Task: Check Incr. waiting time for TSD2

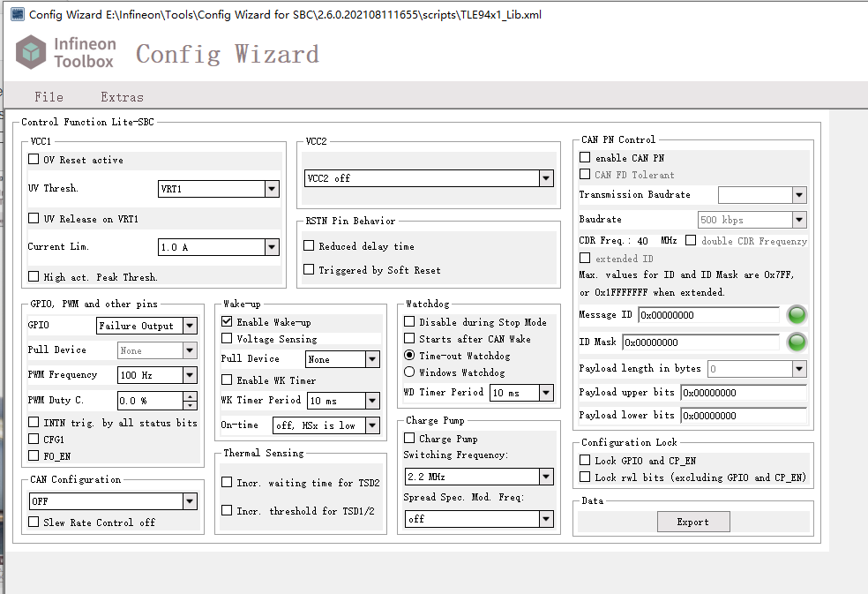Action: click(227, 482)
